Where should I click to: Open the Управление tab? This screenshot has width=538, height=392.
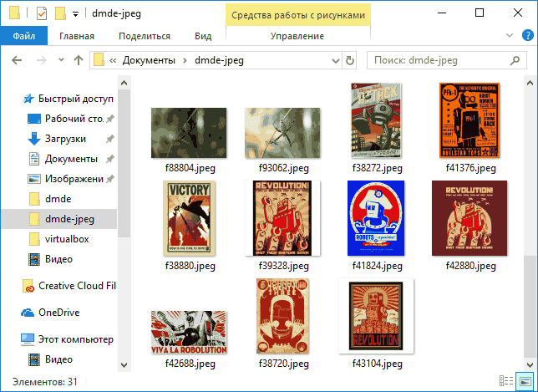[297, 36]
